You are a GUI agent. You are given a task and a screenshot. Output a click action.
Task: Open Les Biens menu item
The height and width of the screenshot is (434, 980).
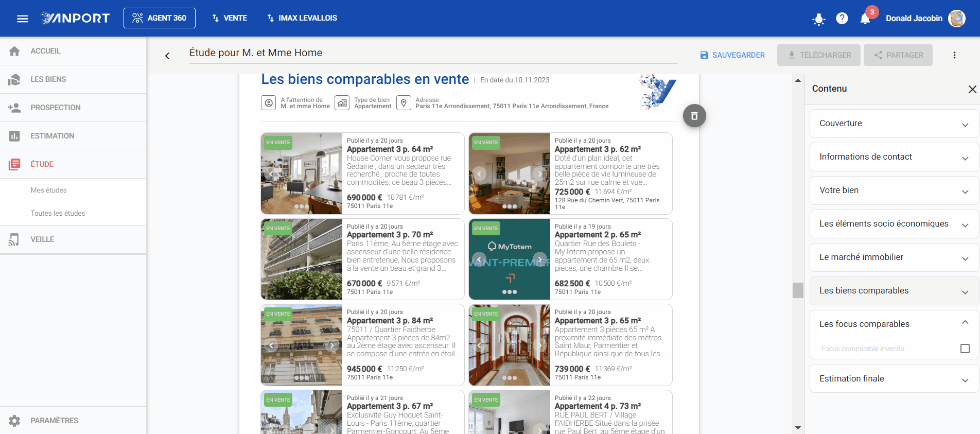click(x=73, y=79)
